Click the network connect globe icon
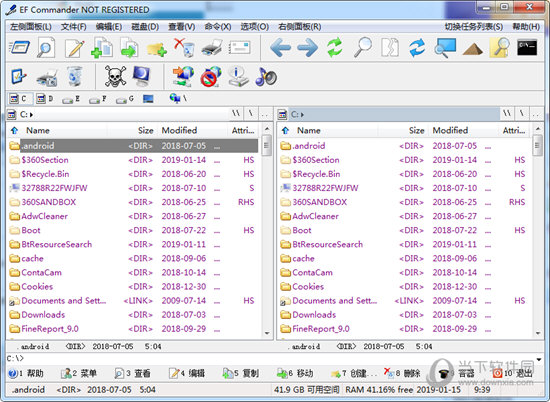The image size is (550, 402). 183,76
